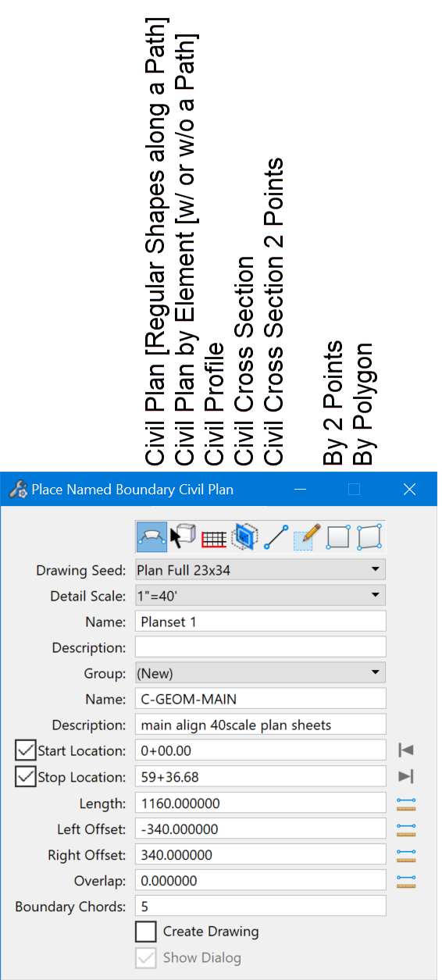Click the Left Offset field -340.000000
The height and width of the screenshot is (980, 442).
click(x=261, y=829)
